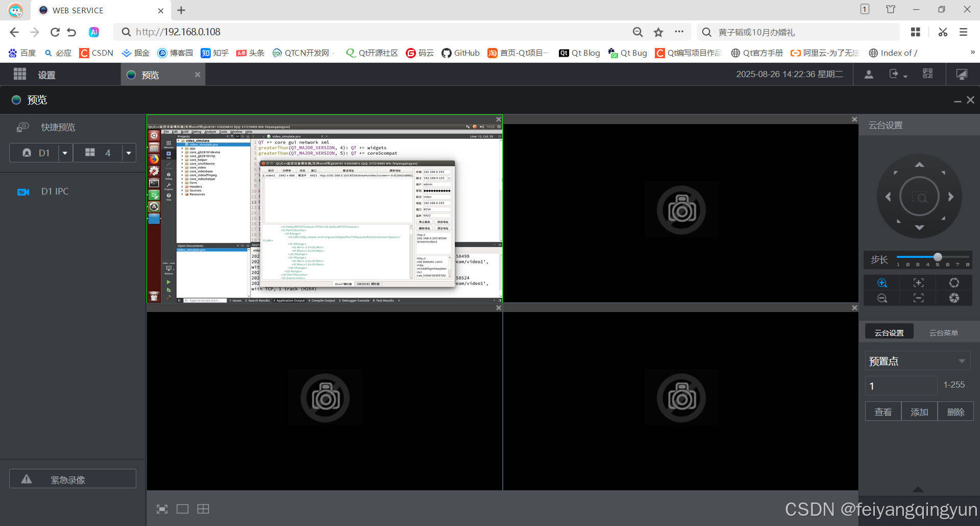Click focus minus bracket icon

[x=918, y=298]
